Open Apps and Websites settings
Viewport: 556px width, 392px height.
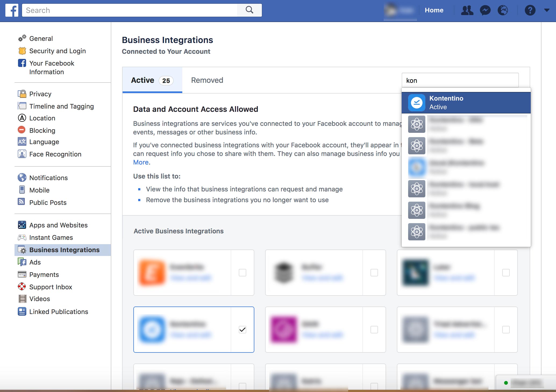tap(58, 225)
